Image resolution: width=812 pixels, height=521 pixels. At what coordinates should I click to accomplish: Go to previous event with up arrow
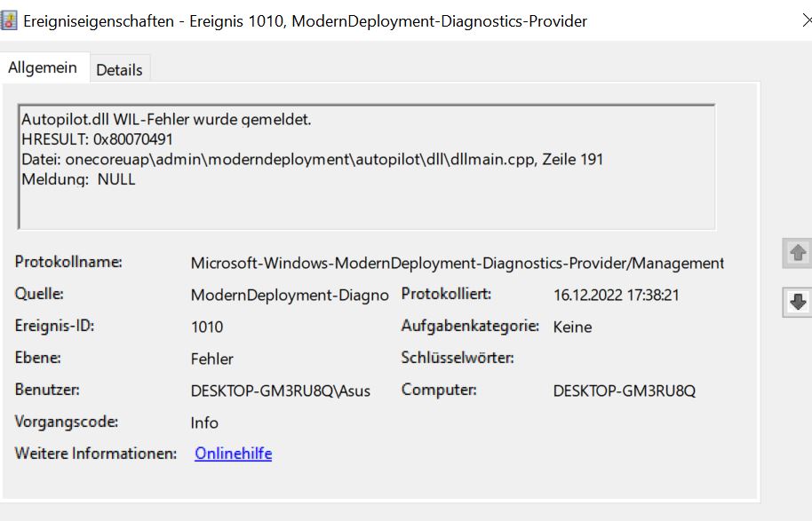797,254
